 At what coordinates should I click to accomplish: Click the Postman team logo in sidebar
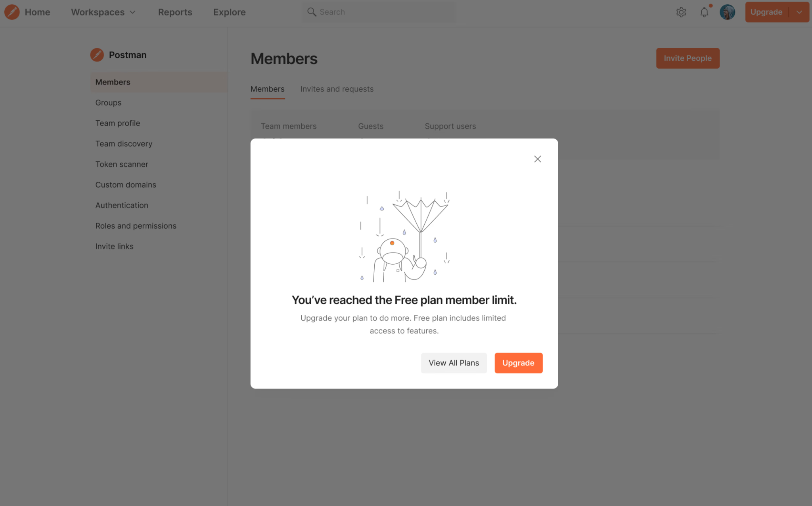click(x=97, y=55)
